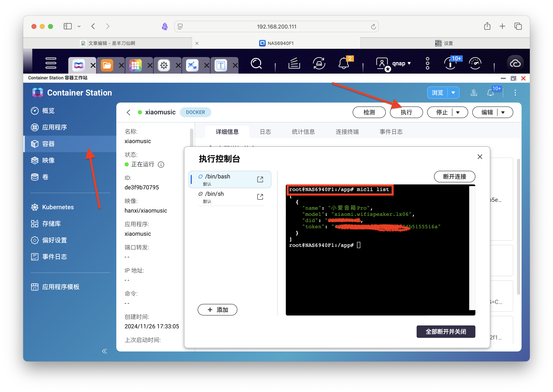Screen dimensions: 553x392
Task: Open Container Station notification bell
Action: click(490, 93)
